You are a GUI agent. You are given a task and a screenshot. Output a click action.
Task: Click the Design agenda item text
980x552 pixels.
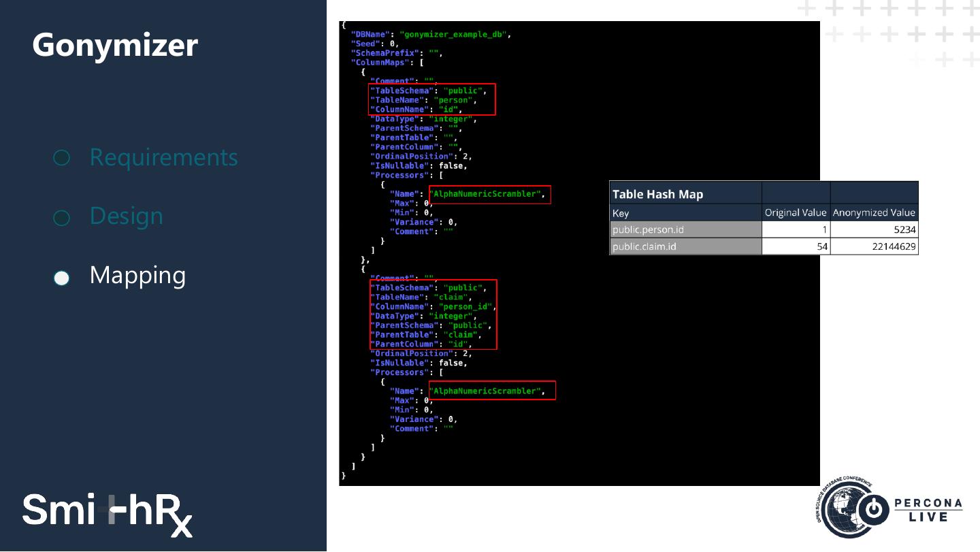click(x=127, y=216)
